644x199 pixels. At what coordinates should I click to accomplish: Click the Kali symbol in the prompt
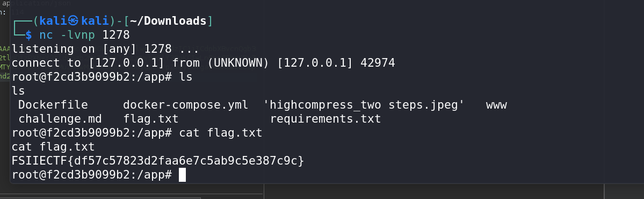tap(73, 20)
